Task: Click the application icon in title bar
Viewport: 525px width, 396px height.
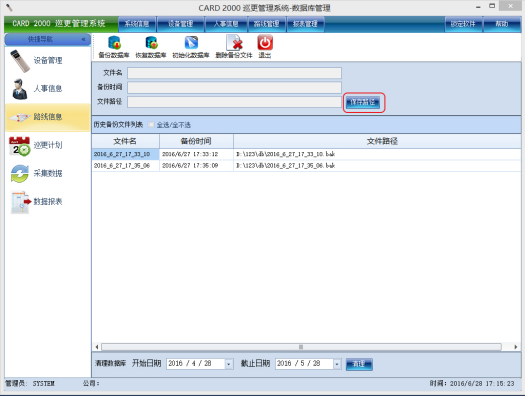Action: [9, 7]
